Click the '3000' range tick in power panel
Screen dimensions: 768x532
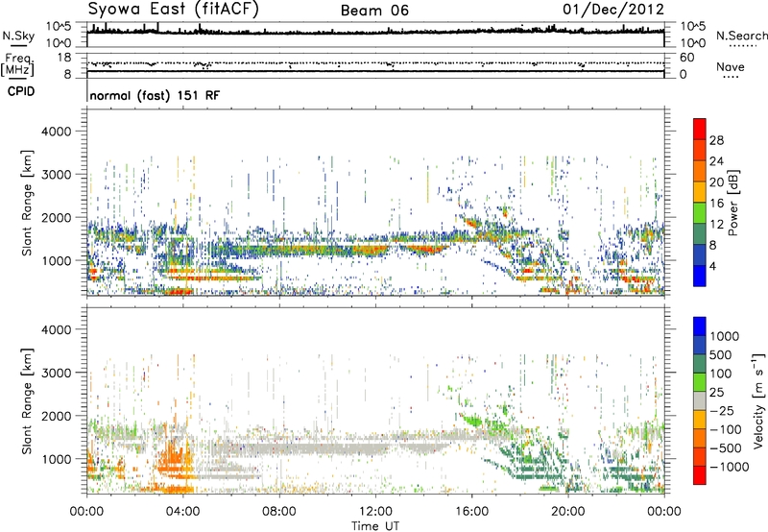tap(56, 175)
